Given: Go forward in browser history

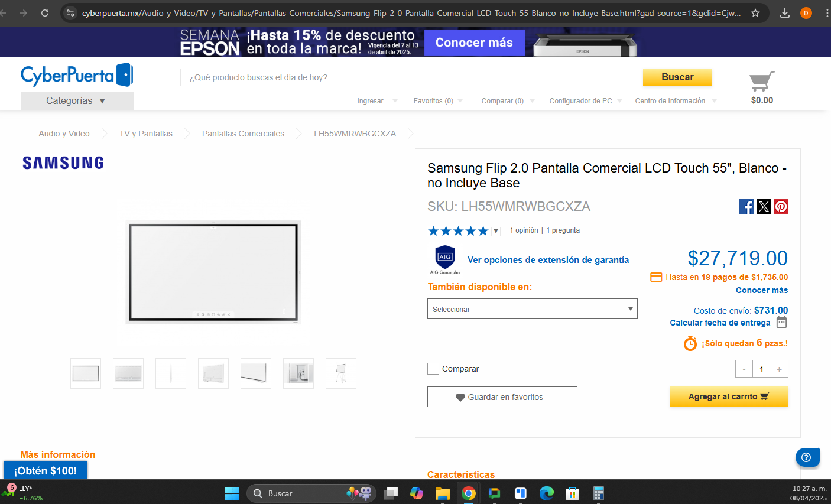Looking at the screenshot, I should click(24, 13).
